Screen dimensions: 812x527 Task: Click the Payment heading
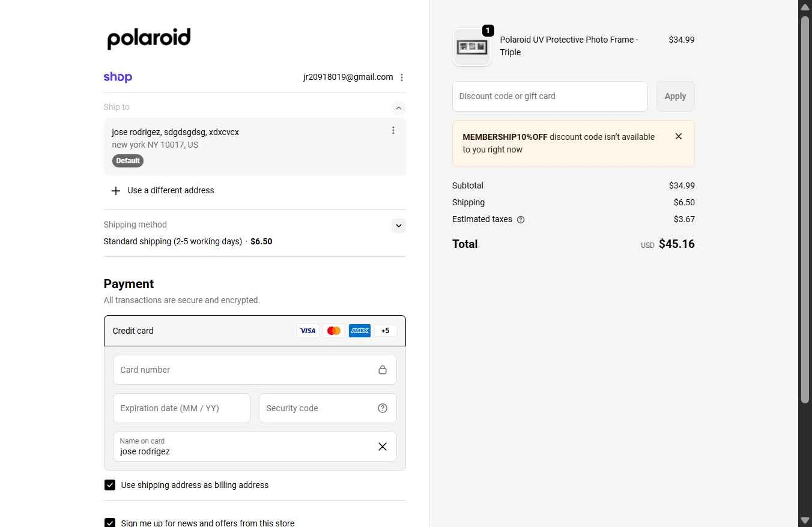point(129,284)
